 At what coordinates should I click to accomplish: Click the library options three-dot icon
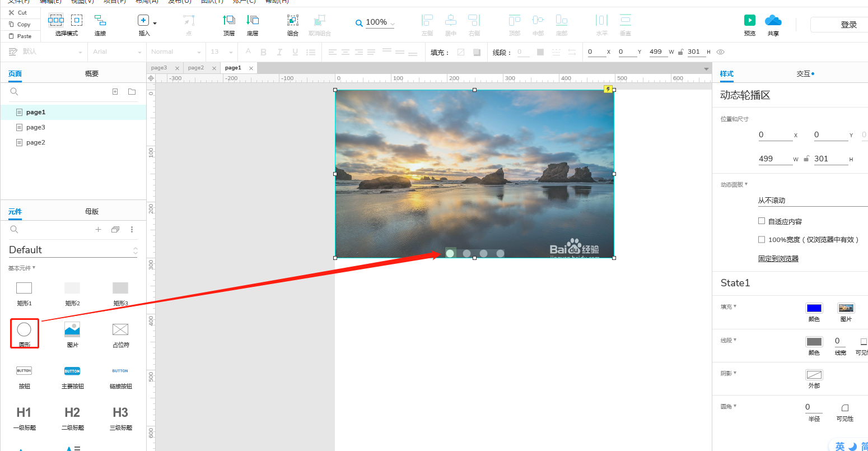click(132, 229)
